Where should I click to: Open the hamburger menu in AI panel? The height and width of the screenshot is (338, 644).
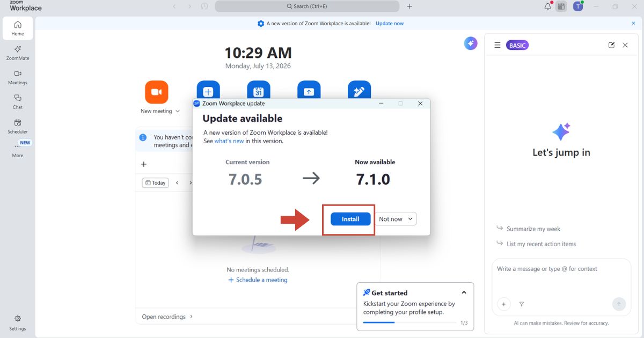pyautogui.click(x=497, y=45)
